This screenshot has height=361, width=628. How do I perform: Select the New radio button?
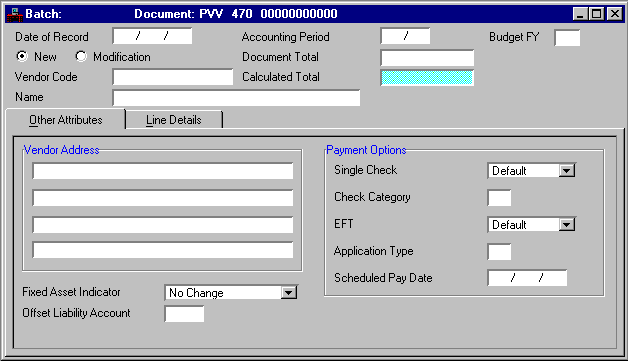[22, 56]
